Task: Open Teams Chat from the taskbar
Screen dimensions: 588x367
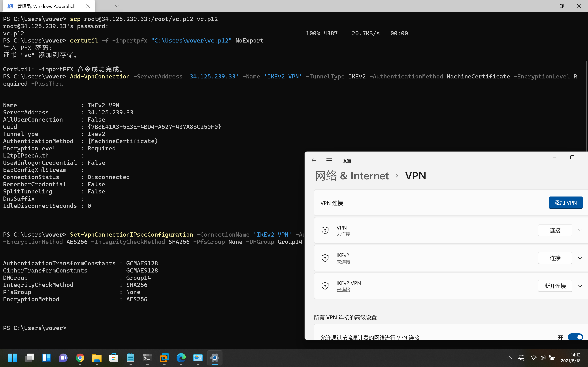Action: coord(63,358)
